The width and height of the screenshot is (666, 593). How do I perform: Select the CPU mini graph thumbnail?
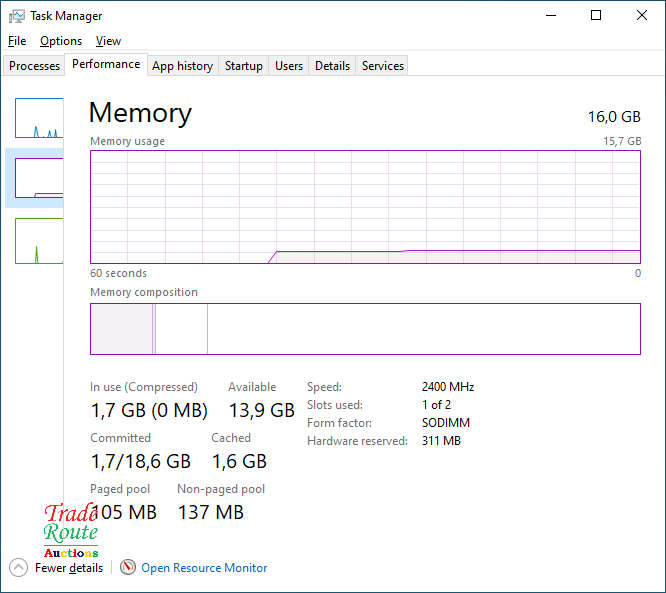point(39,118)
